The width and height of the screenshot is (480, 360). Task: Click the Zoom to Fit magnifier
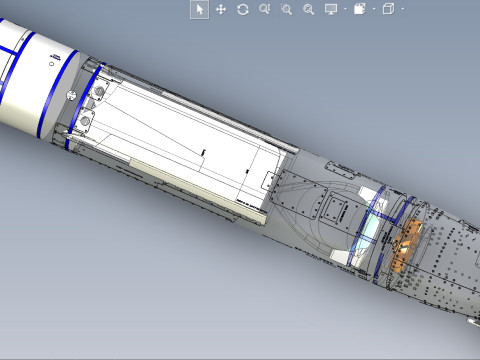click(x=308, y=9)
